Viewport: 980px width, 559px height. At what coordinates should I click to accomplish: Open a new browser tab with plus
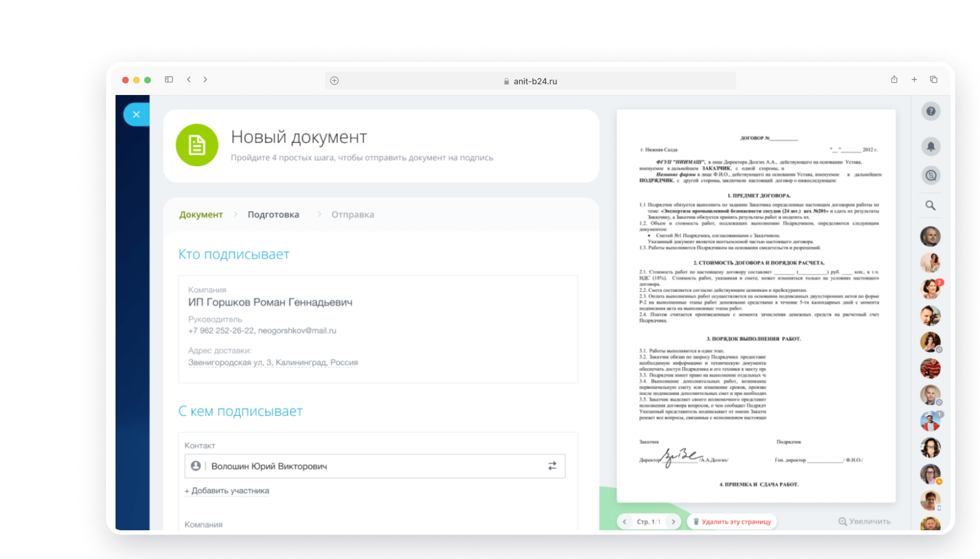click(x=914, y=80)
